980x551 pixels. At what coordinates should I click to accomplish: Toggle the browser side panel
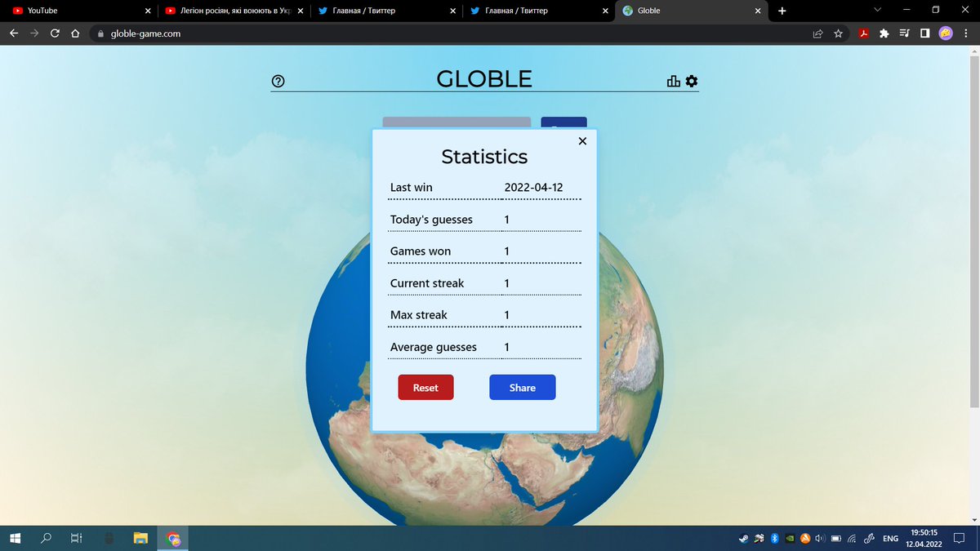924,33
